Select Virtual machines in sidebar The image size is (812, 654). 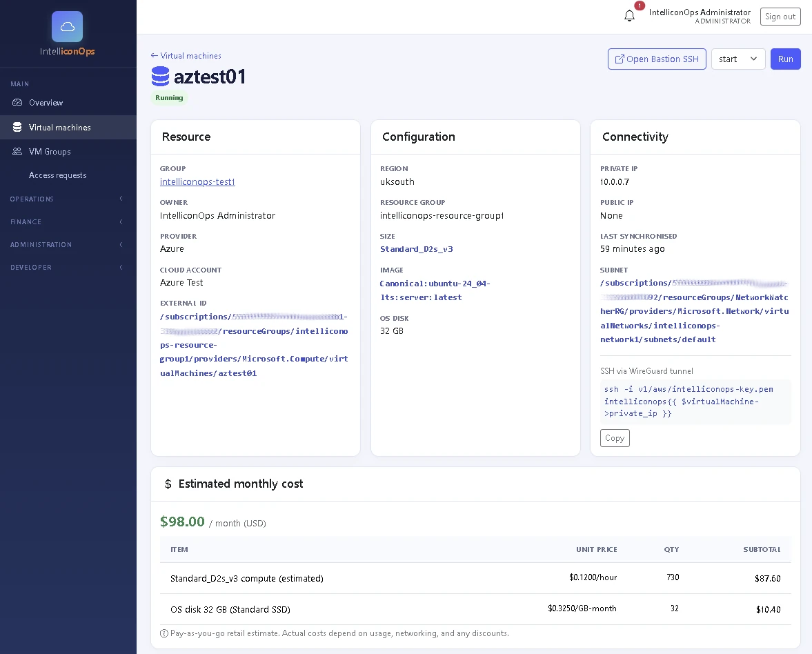68,127
